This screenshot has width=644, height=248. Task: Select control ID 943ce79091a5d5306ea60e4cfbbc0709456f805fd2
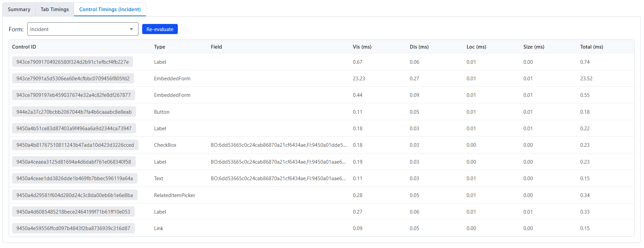point(73,79)
